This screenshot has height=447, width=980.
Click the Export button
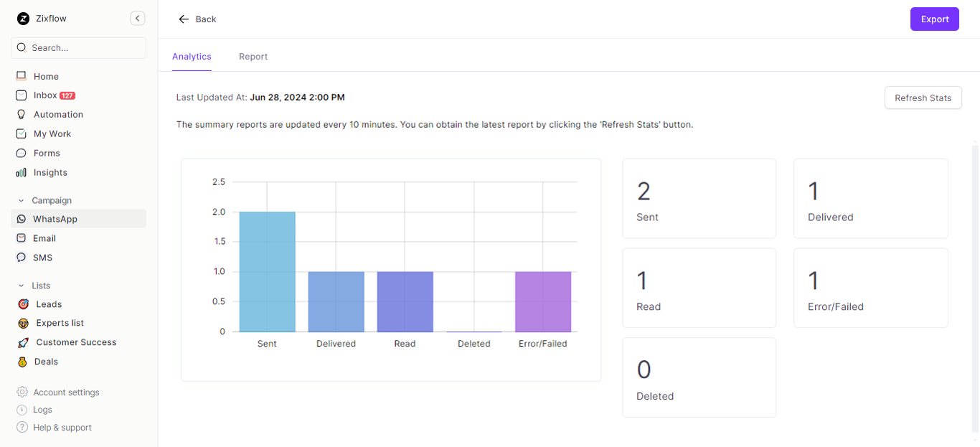tap(934, 19)
